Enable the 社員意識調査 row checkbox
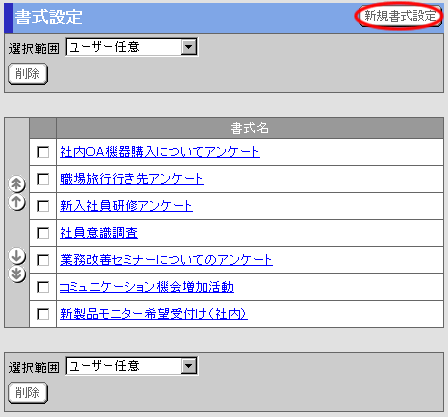 (x=43, y=233)
